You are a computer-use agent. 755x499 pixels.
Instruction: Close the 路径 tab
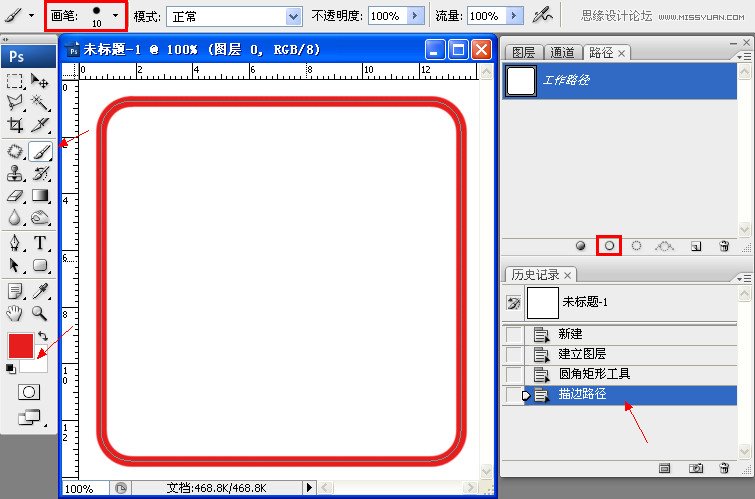point(622,53)
